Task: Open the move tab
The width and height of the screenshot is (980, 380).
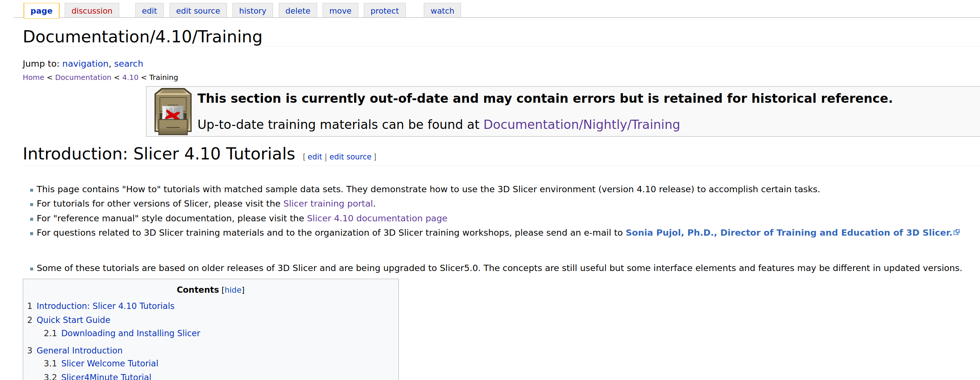Action: (340, 10)
